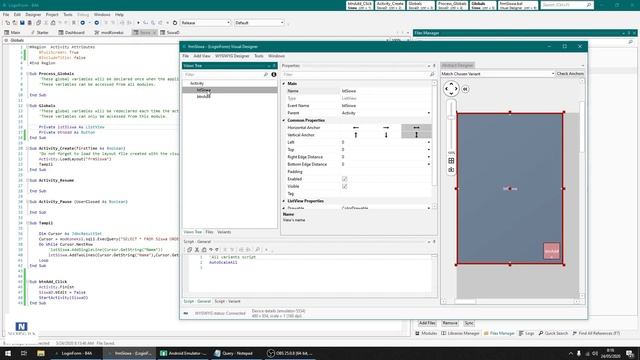Viewport: 640px width, 360px height.
Task: Click the undo icon in Script General toolbar
Action: pyautogui.click(x=211, y=250)
